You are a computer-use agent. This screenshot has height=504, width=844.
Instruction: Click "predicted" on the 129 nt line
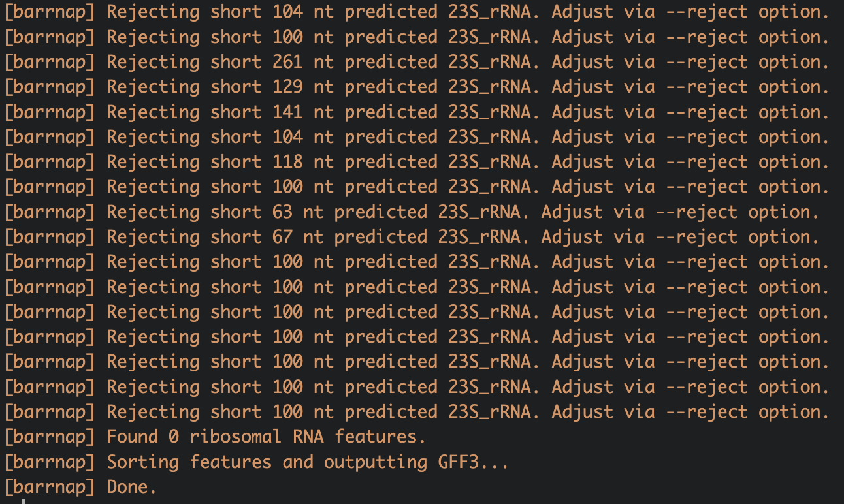(391, 87)
